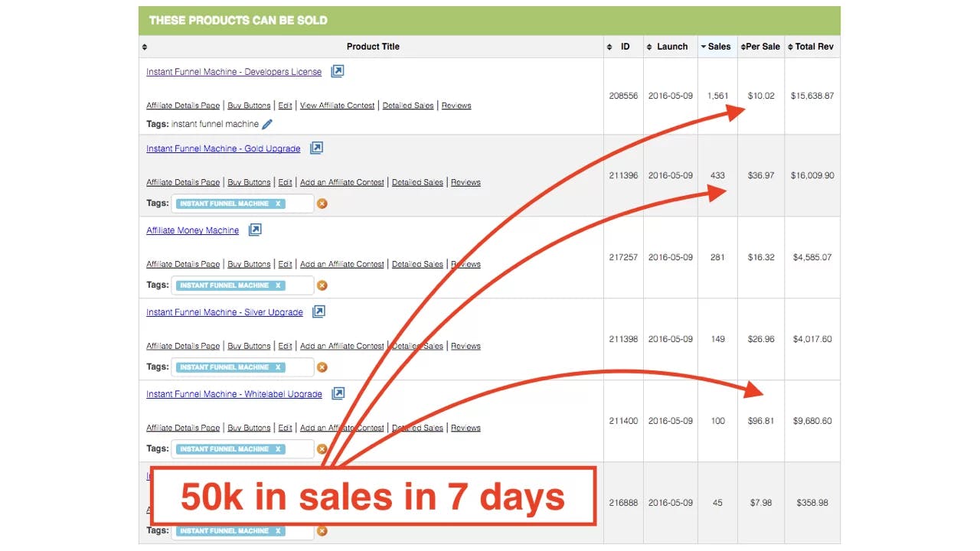This screenshot has height=551, width=980.
Task: Click Edit link for Affiliate Money Machine
Action: pos(285,264)
